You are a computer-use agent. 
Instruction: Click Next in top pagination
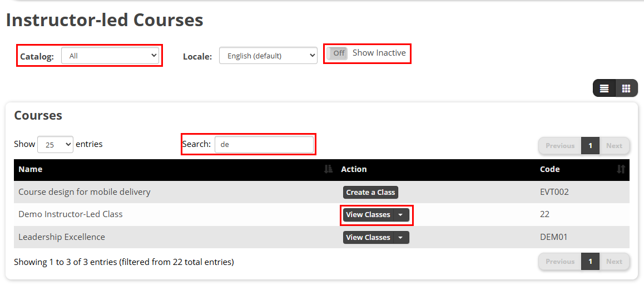coord(615,146)
